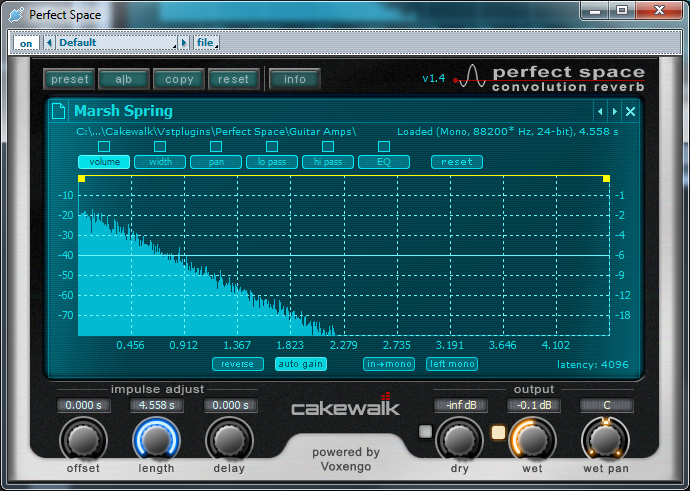Viewport: 690px width, 491px height.
Task: Click the dry level knob
Action: point(459,440)
